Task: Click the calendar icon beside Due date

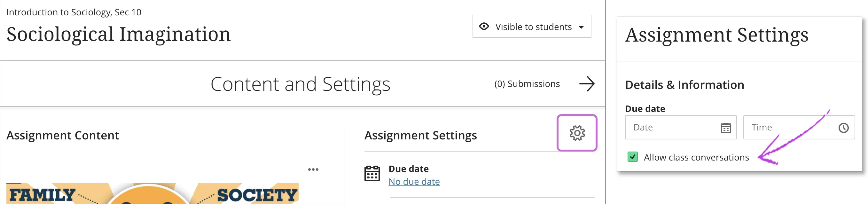Action: [x=372, y=173]
